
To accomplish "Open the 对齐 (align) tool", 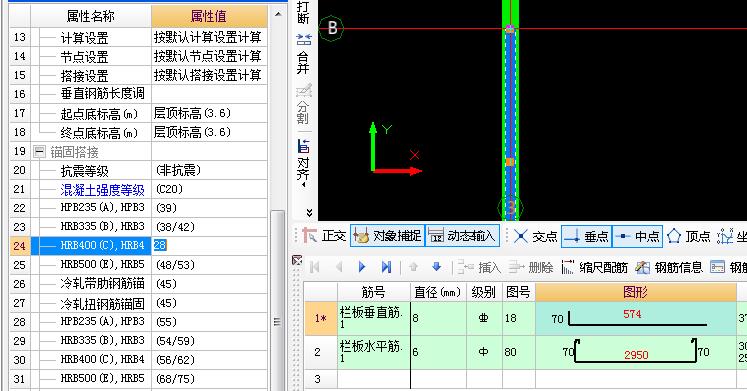I will pyautogui.click(x=303, y=161).
